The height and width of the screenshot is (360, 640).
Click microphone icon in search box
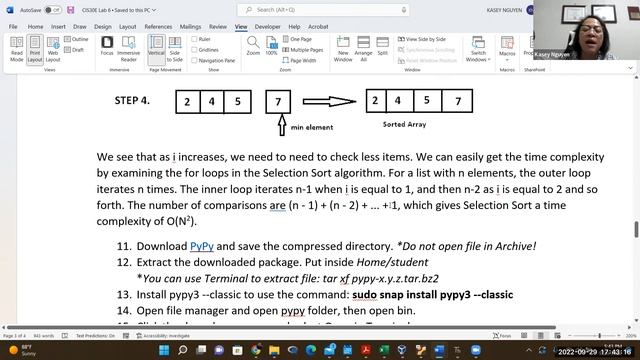coord(404,10)
